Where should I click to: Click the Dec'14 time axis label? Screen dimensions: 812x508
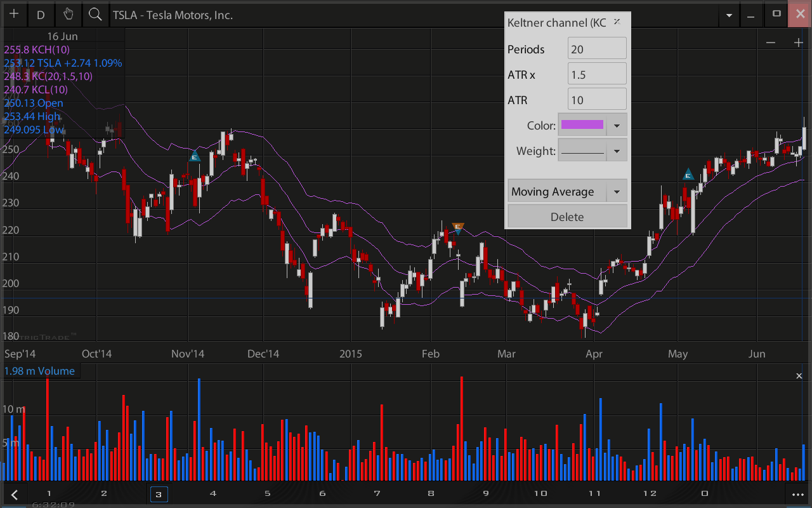click(263, 354)
